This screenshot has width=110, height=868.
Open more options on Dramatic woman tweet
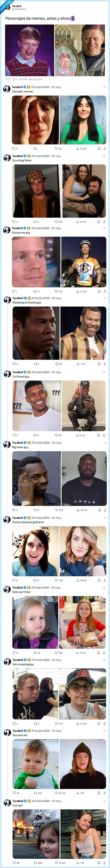point(105,87)
